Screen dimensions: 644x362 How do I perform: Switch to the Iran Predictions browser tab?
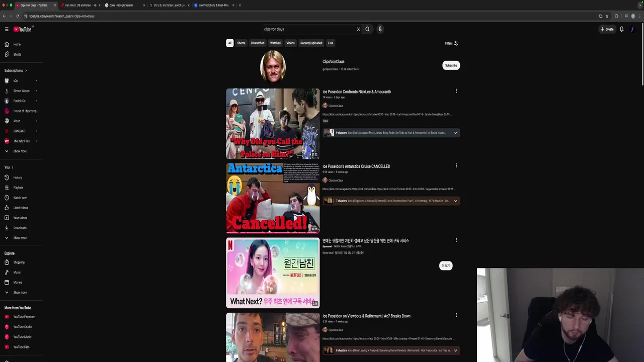click(x=213, y=5)
